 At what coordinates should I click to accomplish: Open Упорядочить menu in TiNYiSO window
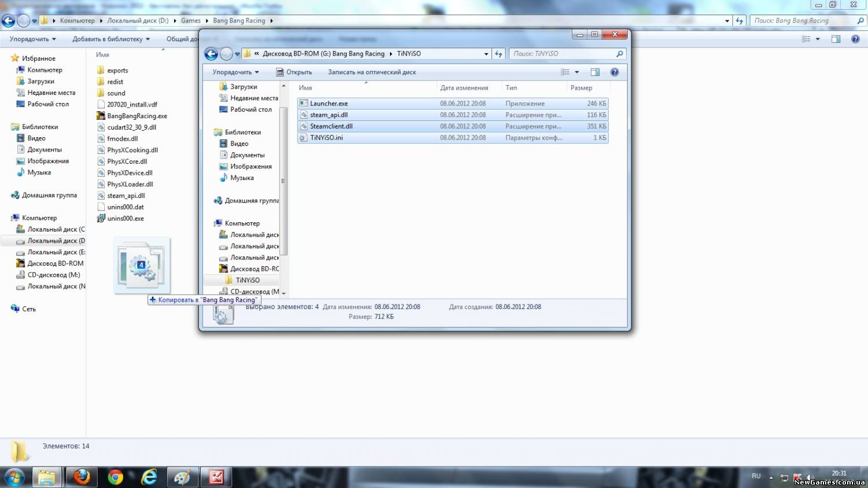236,72
